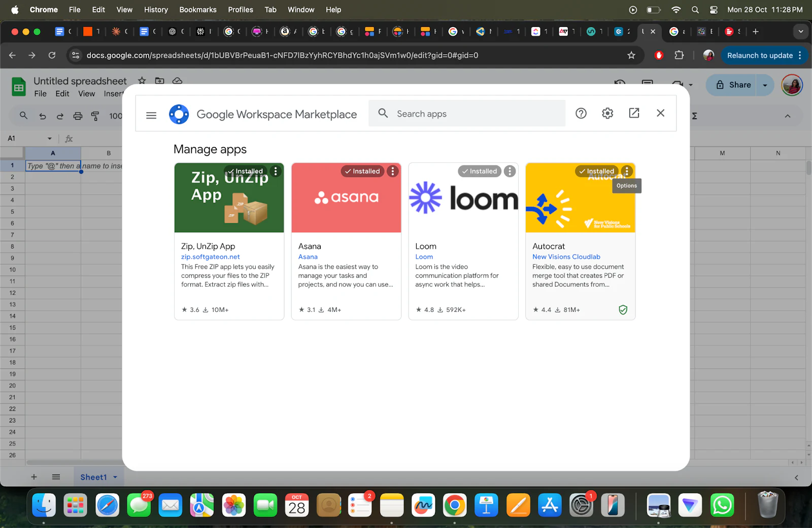812x528 pixels.
Task: Open options menu on Loom card
Action: coord(510,171)
